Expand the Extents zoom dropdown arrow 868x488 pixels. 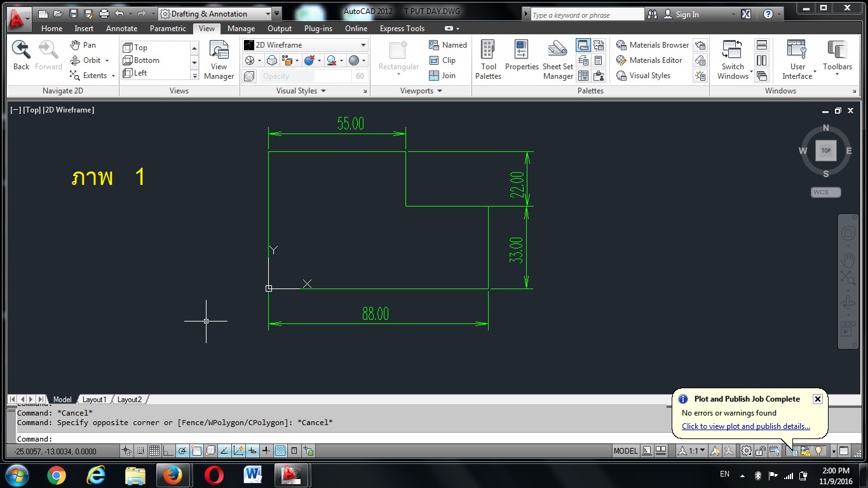point(113,76)
